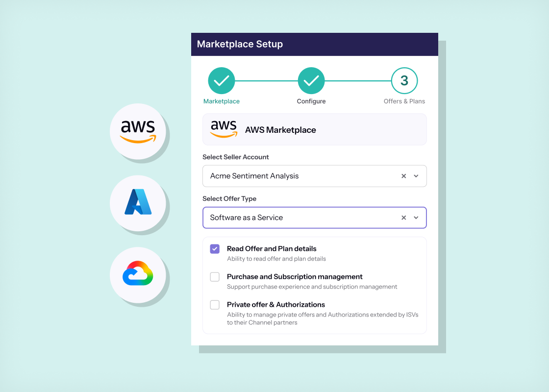The width and height of the screenshot is (549, 392).
Task: Click the AWS logo circle icon
Action: click(x=138, y=131)
